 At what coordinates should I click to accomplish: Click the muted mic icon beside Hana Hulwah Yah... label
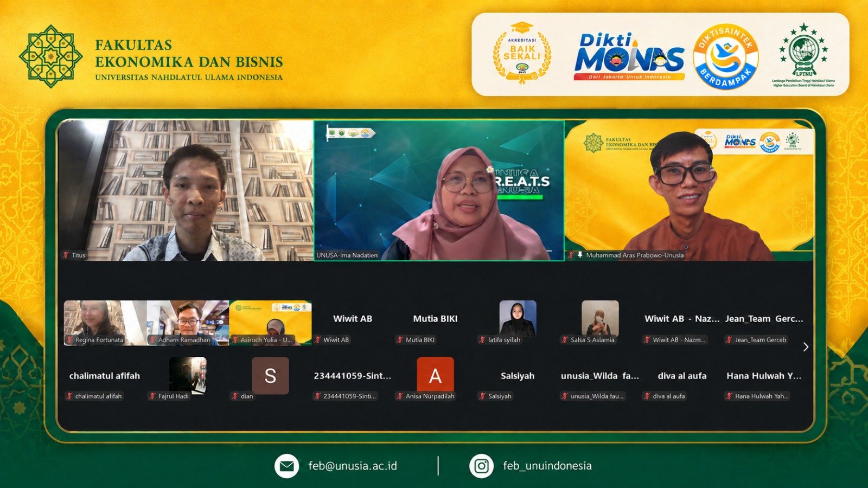click(x=729, y=396)
